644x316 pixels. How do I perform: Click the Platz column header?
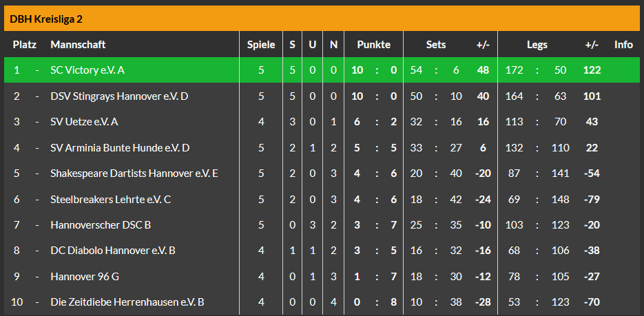25,45
